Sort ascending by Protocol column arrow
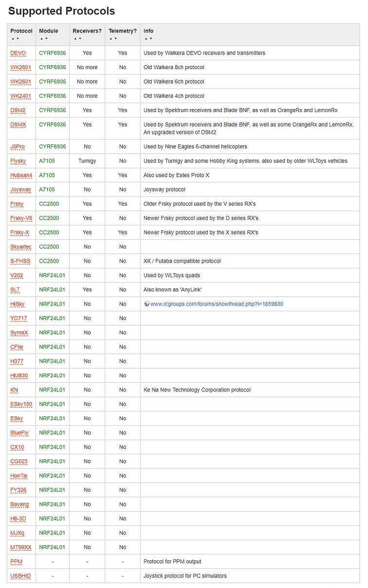 (12, 38)
